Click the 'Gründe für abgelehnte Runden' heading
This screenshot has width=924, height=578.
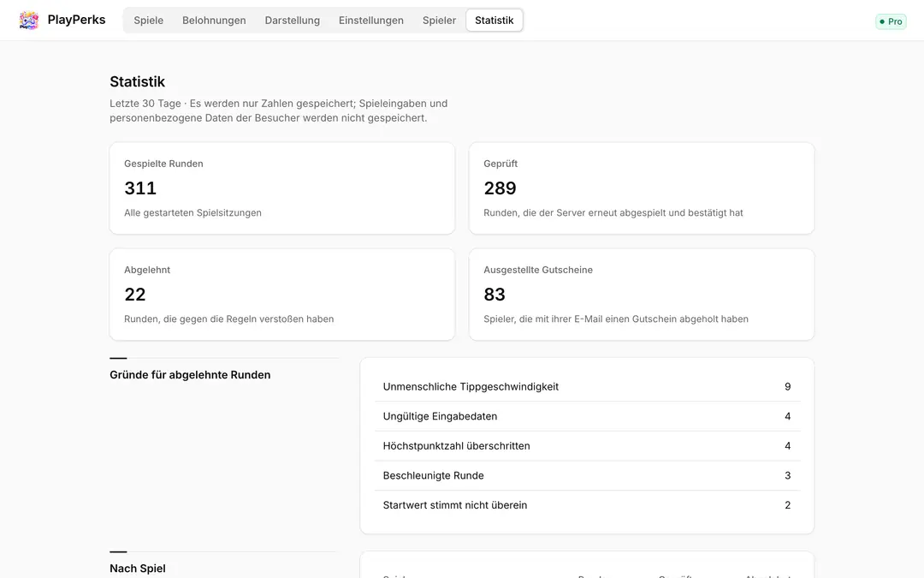190,374
